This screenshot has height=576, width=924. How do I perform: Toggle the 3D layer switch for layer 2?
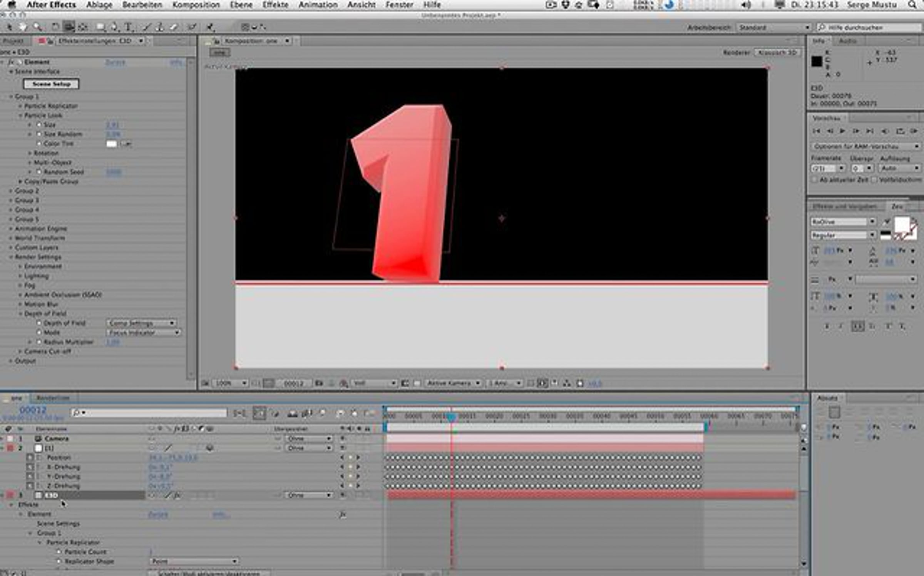[210, 448]
